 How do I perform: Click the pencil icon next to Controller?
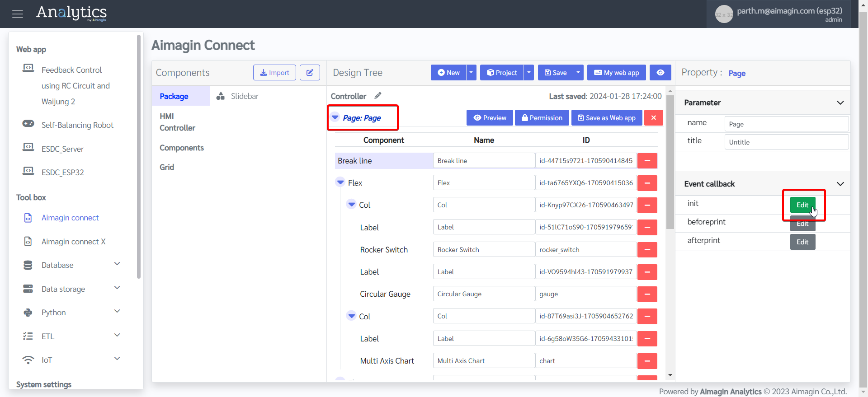pyautogui.click(x=378, y=96)
